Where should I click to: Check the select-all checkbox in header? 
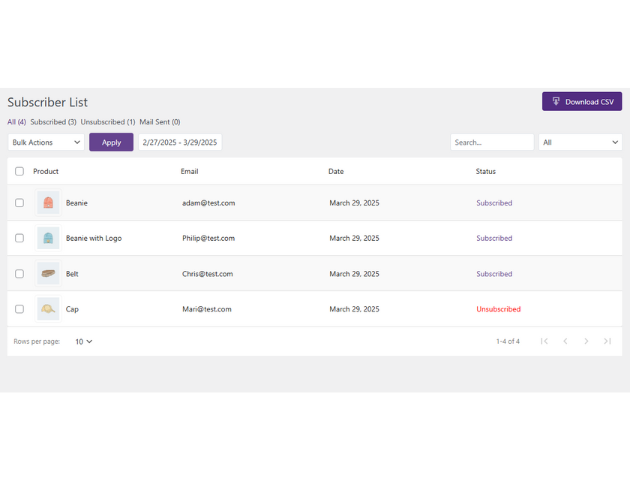19,171
